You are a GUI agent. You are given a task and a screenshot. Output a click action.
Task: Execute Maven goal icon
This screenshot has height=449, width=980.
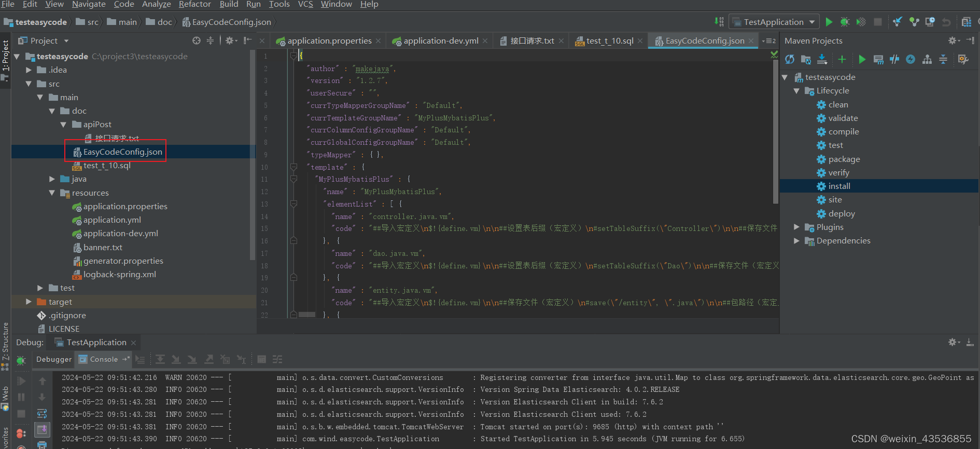(x=878, y=59)
